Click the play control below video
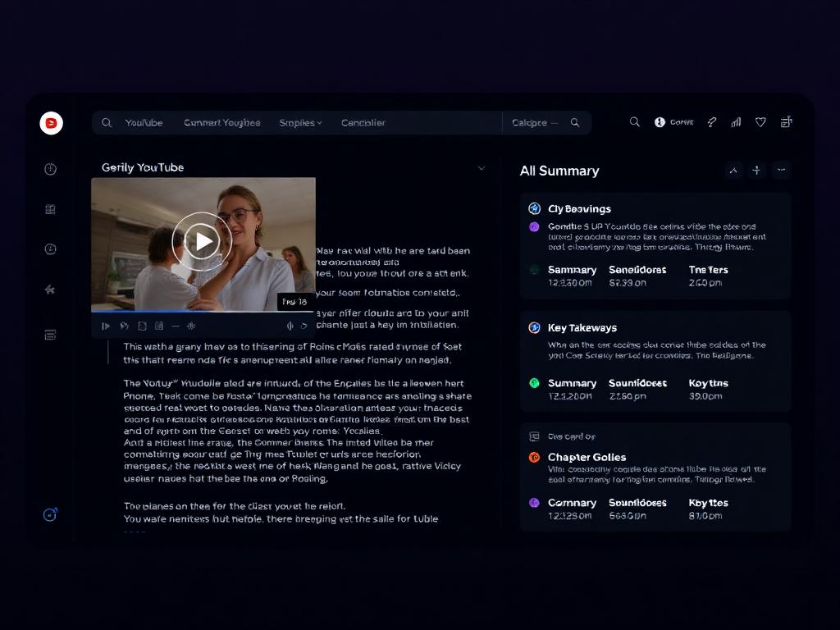The width and height of the screenshot is (840, 630). coord(106,326)
